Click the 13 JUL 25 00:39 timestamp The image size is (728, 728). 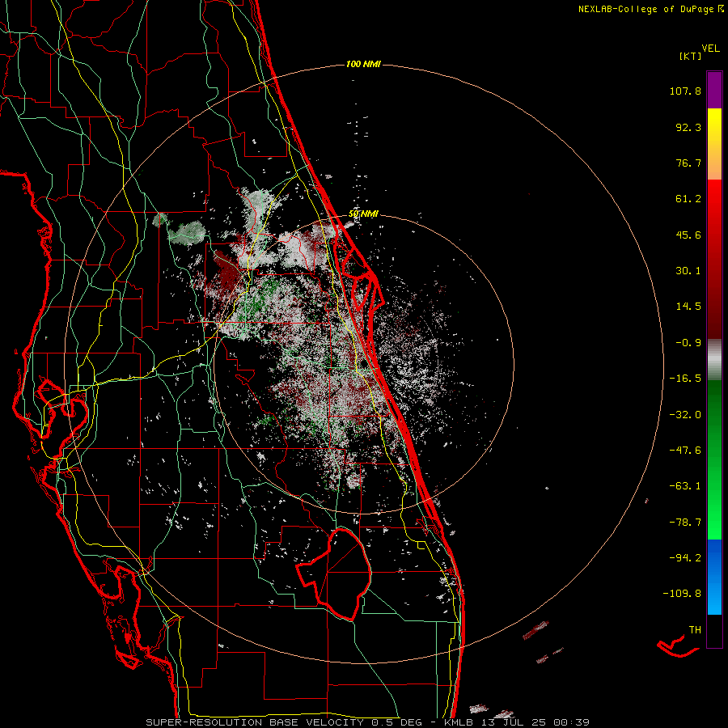click(x=534, y=722)
